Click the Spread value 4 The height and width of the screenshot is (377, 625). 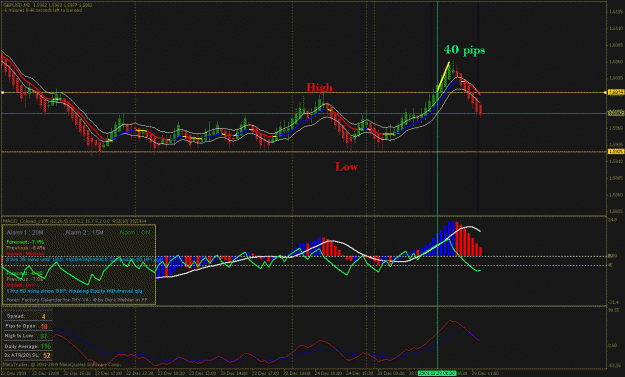(44, 316)
